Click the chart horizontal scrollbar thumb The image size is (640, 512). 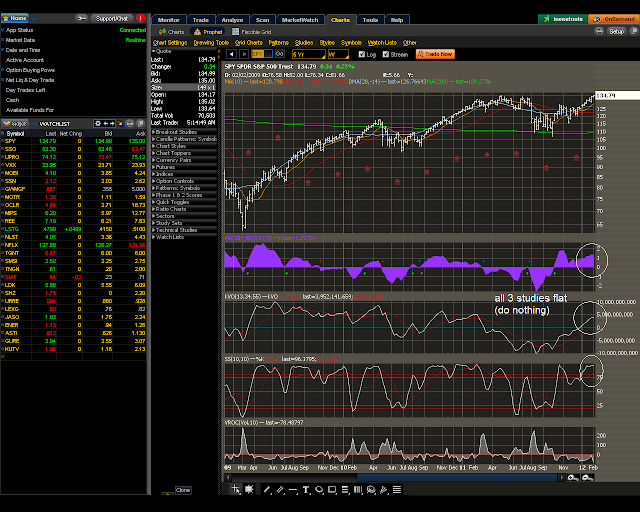(457, 477)
